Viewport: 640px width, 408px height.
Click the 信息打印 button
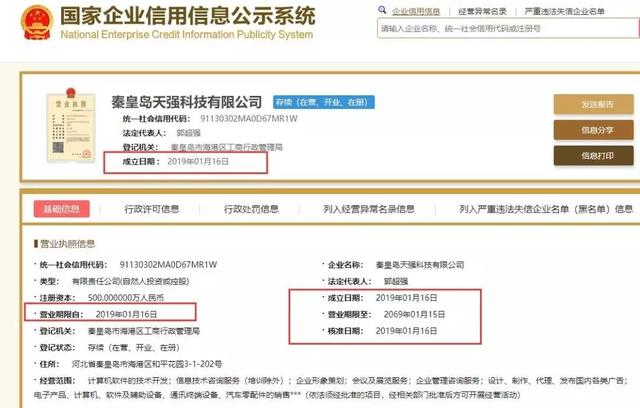click(x=593, y=155)
